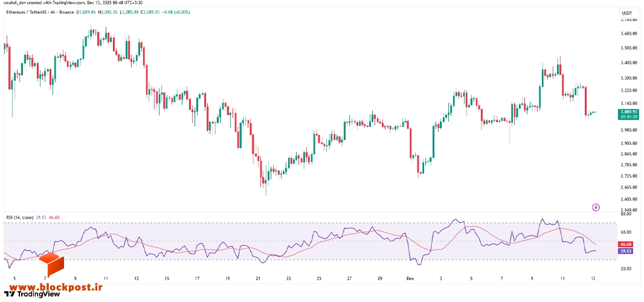Select date 21 on the time axis
This screenshot has height=302, width=644.
tap(258, 278)
